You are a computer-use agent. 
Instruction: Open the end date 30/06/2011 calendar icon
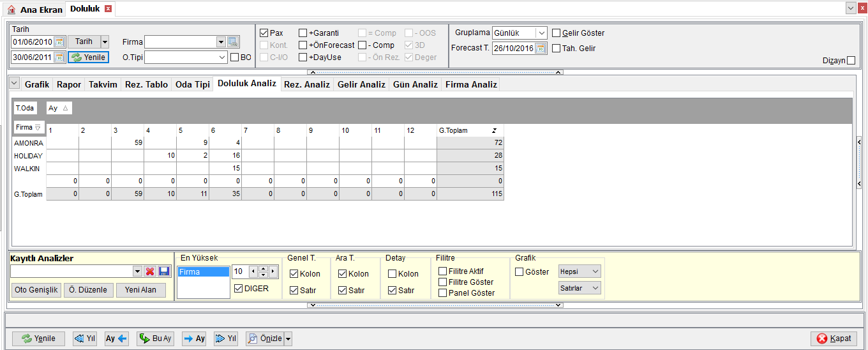[60, 57]
